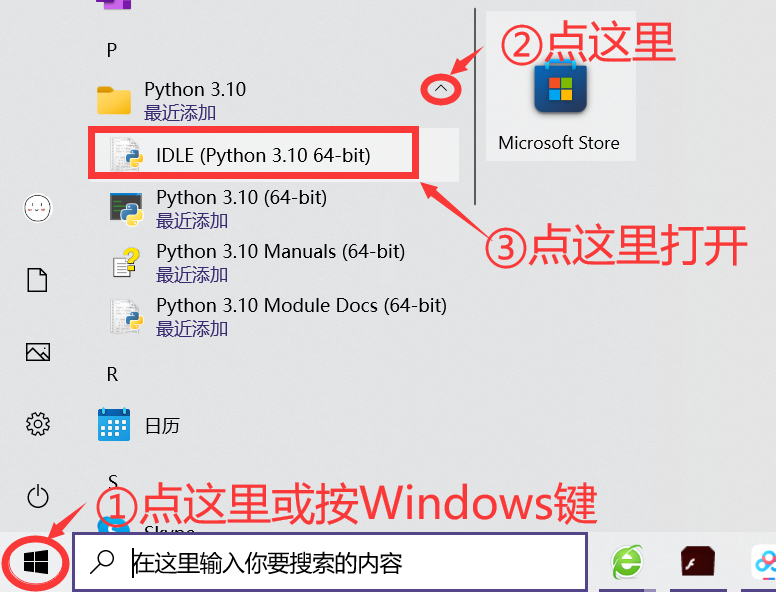Jump to the letter R section header
The image size is (776, 592).
[112, 375]
